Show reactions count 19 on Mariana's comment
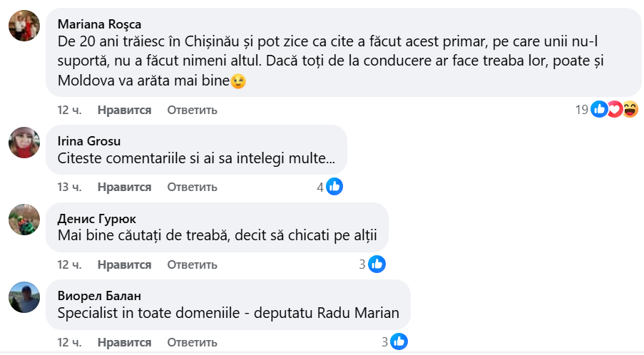 click(581, 110)
